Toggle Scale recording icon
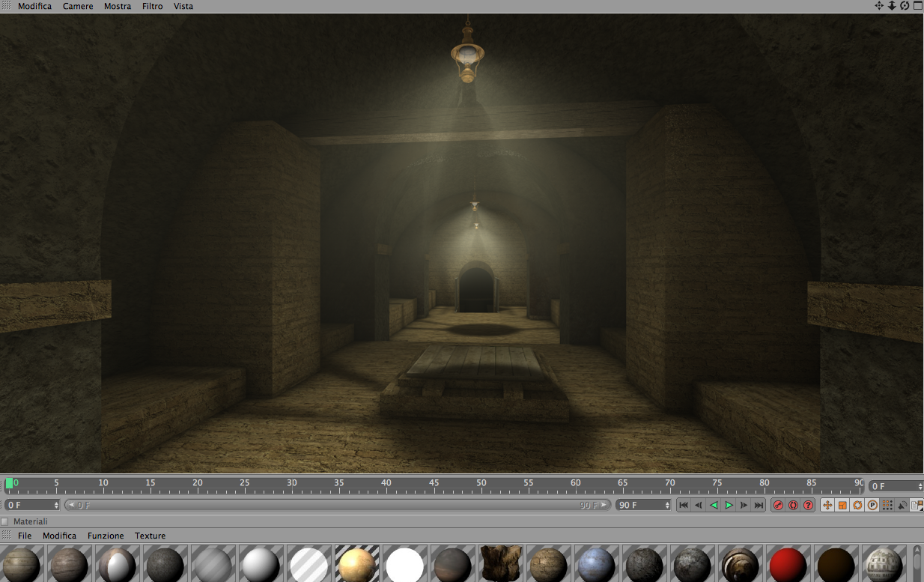924x582 pixels. pyautogui.click(x=842, y=506)
